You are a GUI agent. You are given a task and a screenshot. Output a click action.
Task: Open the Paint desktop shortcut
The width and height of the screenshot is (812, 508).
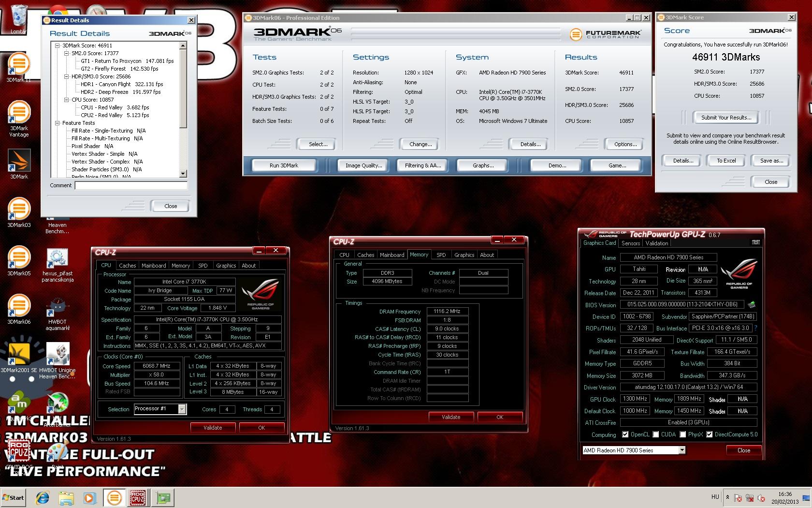pyautogui.click(x=58, y=455)
